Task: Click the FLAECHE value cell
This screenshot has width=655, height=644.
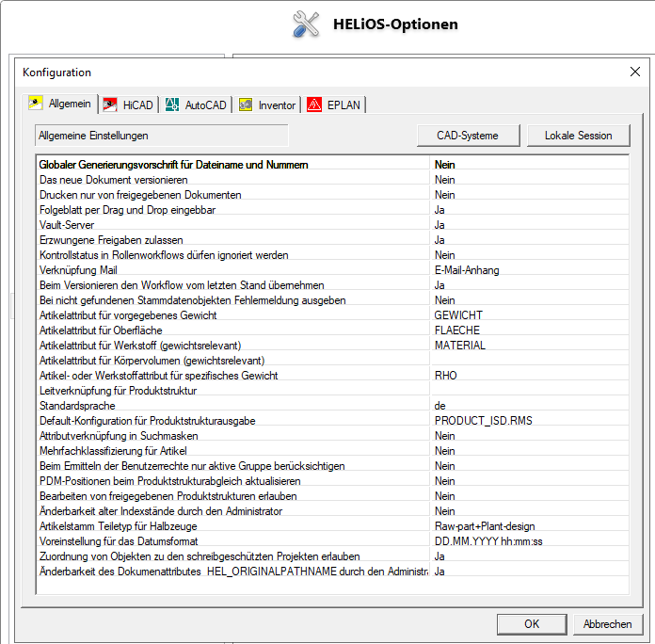Action: pos(529,330)
